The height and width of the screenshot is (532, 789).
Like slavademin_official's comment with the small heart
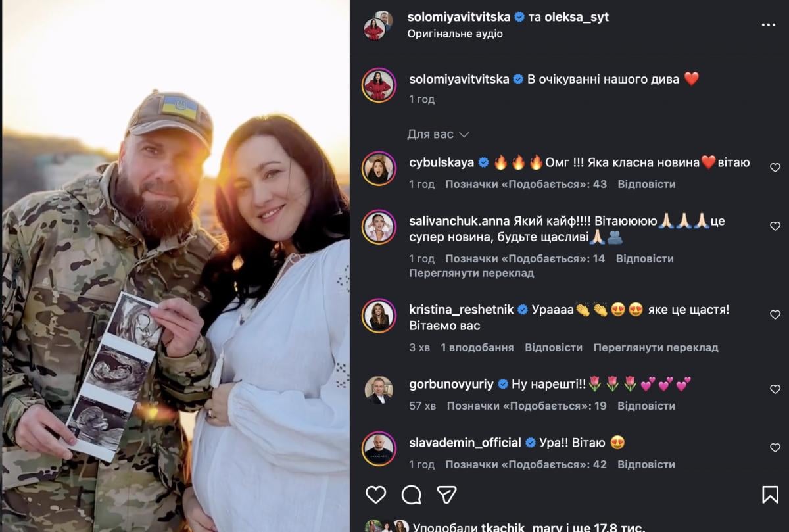click(x=775, y=448)
